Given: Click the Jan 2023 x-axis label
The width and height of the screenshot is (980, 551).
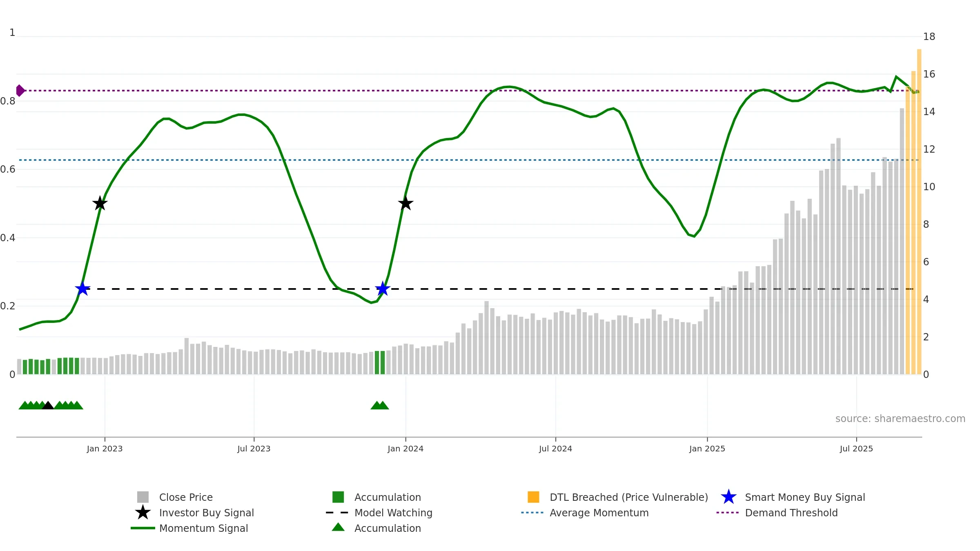Looking at the screenshot, I should tap(105, 449).
